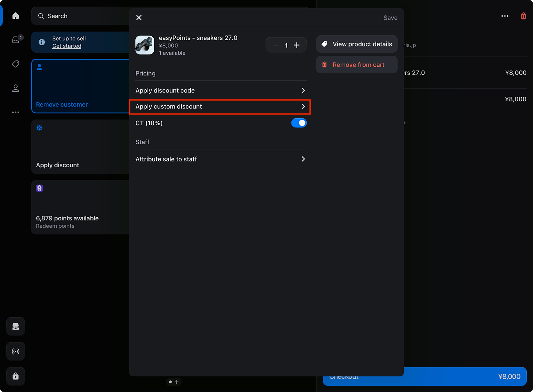Expand Apply discount code row

point(220,90)
